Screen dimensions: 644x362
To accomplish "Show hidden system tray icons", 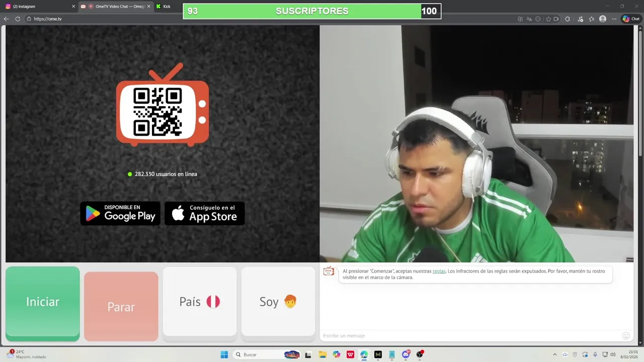I will 555,354.
